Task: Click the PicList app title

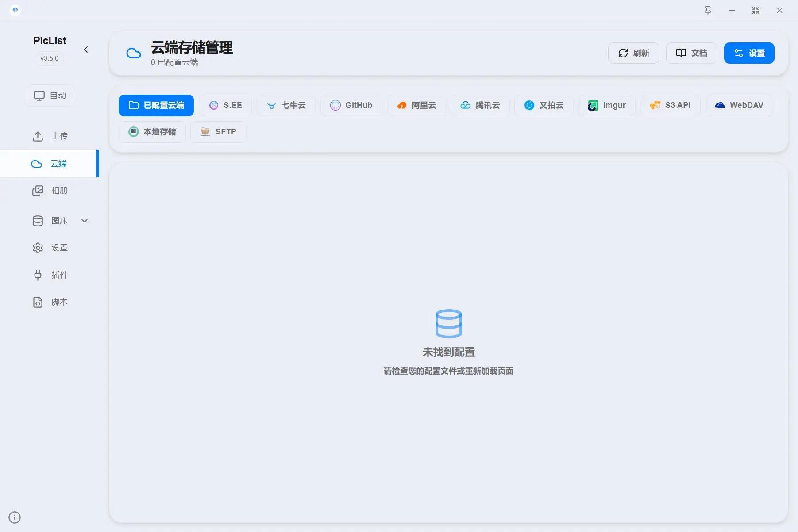Action: (x=50, y=41)
